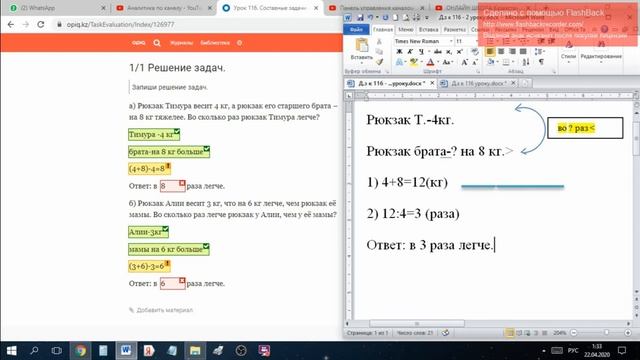Image resolution: width=640 pixels, height=360 pixels.
Task: Click the Word icon on the taskbar
Action: tap(126, 351)
